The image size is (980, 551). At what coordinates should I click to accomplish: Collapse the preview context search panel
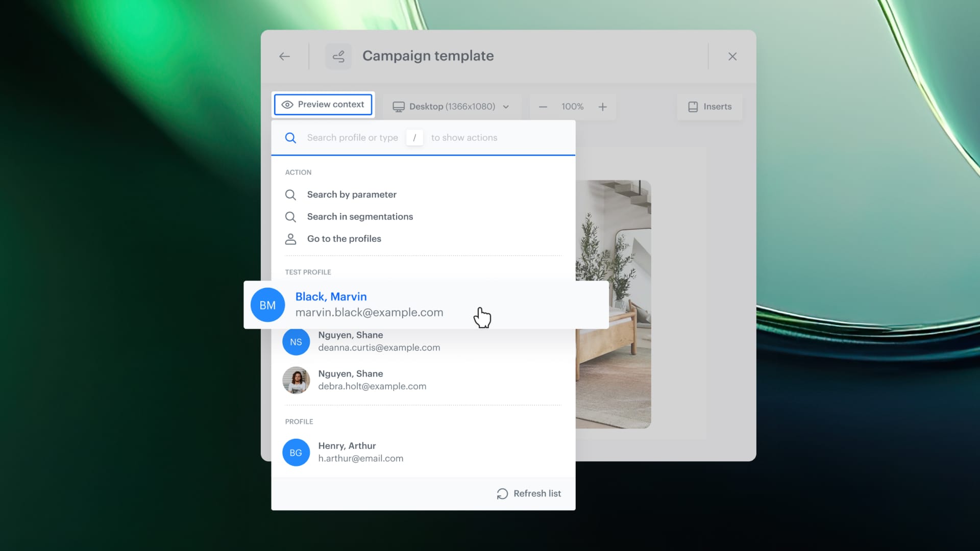(323, 104)
